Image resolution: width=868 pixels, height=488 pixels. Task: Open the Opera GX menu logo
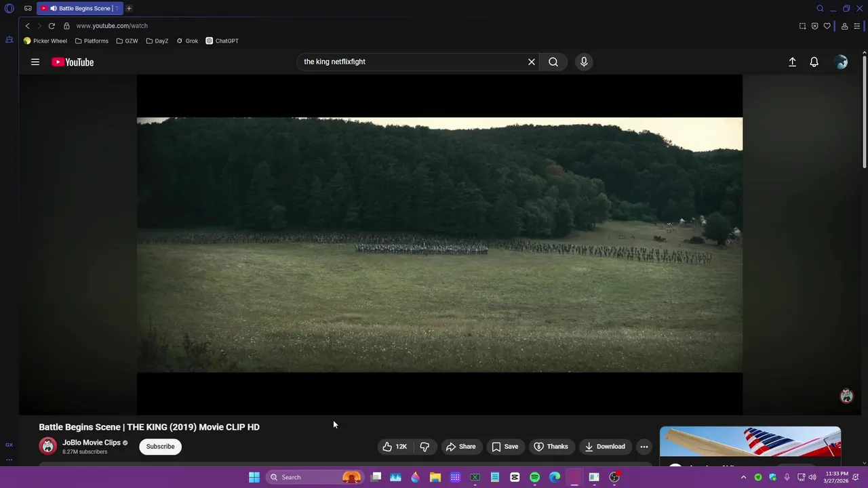click(x=9, y=8)
